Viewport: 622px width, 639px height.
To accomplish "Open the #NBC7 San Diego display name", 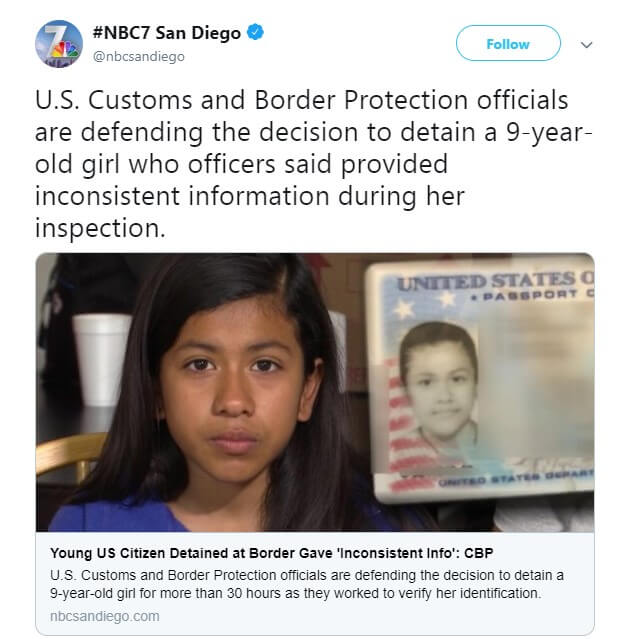I will (x=167, y=33).
